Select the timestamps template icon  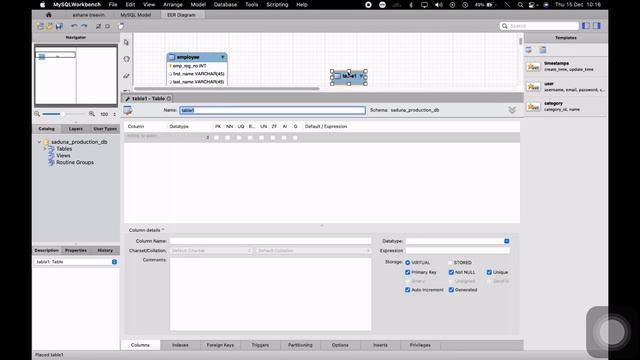(533, 66)
